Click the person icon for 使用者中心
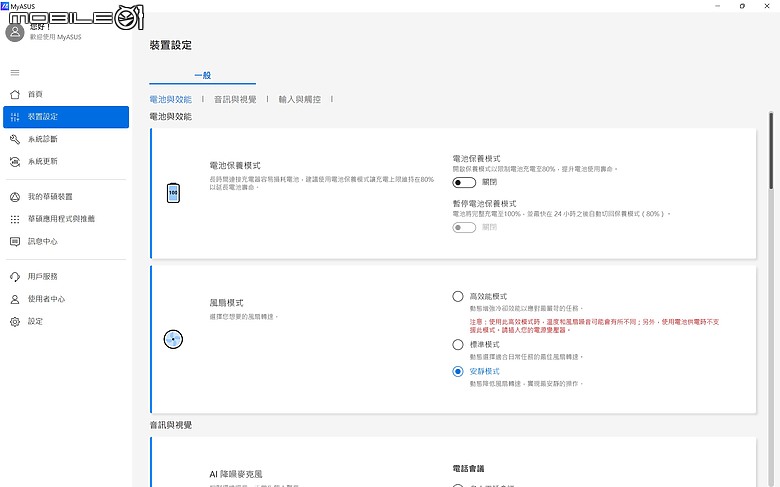 15,299
